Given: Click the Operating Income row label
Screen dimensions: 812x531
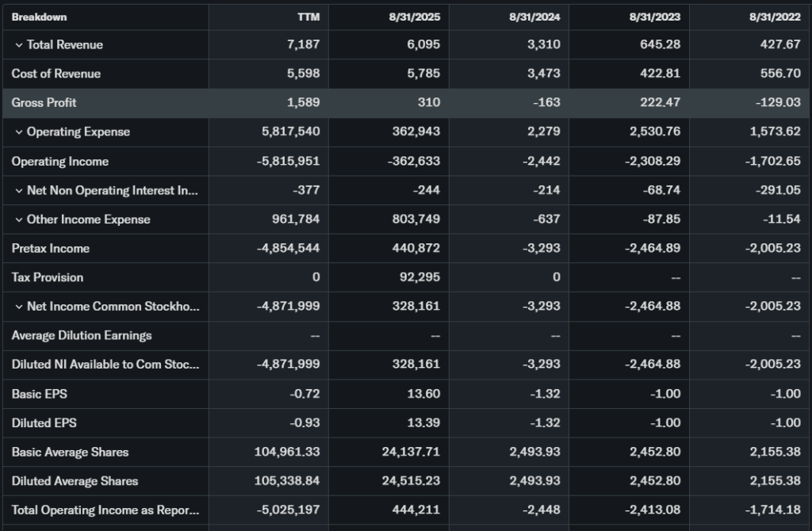Looking at the screenshot, I should pyautogui.click(x=60, y=162).
